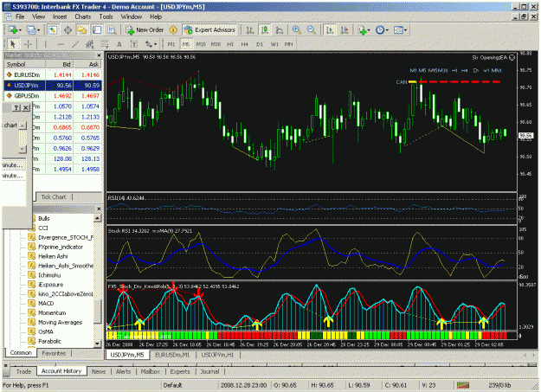Switch to EURUSDm,M1 chart tab
Image resolution: width=541 pixels, height=392 pixels.
pyautogui.click(x=172, y=355)
